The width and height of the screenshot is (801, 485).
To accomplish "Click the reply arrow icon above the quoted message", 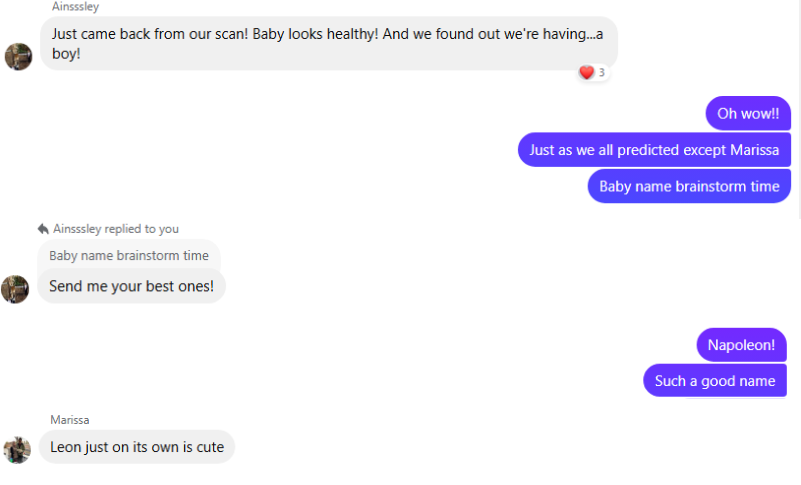I will point(43,229).
